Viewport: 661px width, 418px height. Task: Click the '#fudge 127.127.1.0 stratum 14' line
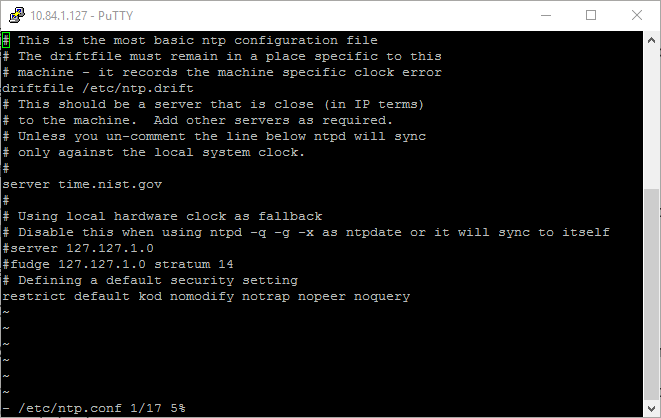[118, 264]
